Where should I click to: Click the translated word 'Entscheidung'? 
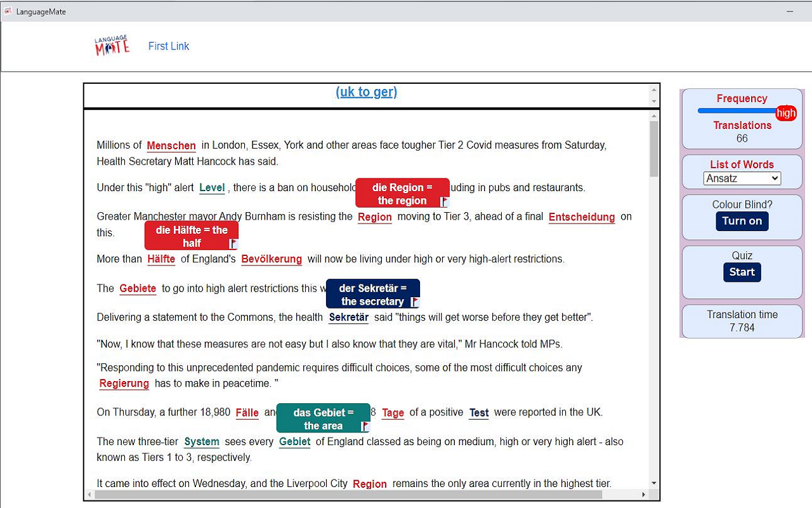pyautogui.click(x=582, y=217)
